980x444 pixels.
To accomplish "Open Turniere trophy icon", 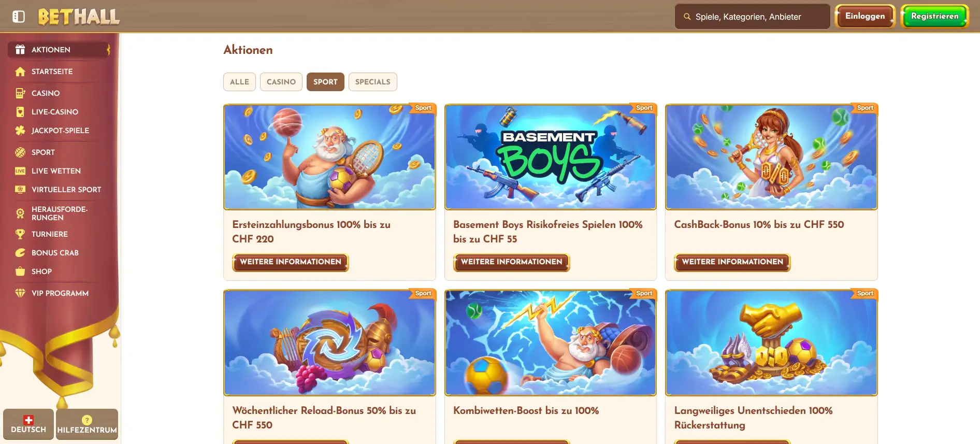I will [x=20, y=234].
